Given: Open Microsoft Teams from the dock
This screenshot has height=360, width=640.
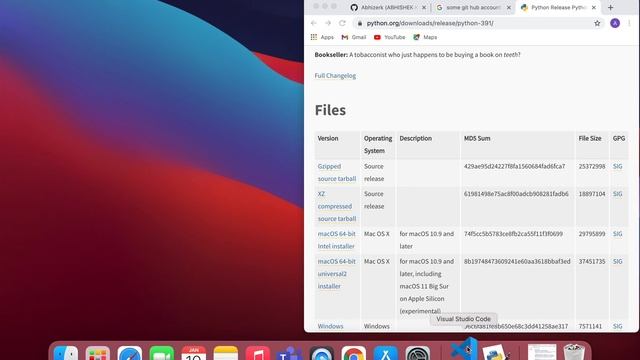Looking at the screenshot, I should point(289,353).
